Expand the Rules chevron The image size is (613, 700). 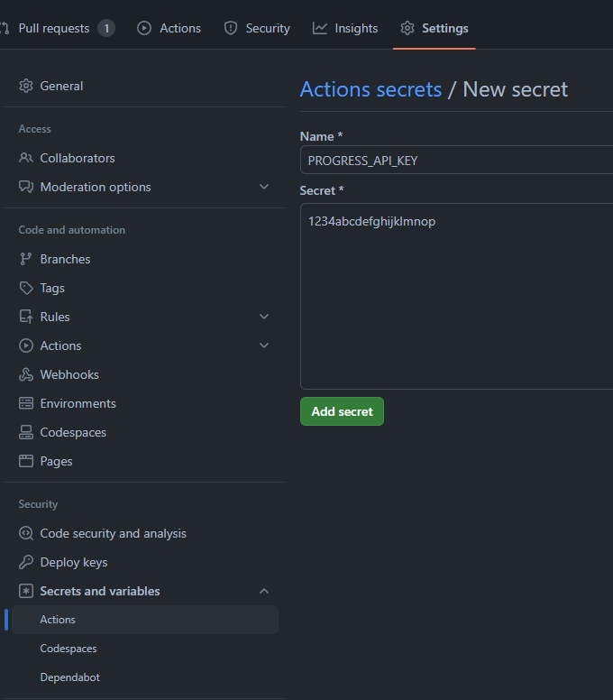(x=264, y=317)
